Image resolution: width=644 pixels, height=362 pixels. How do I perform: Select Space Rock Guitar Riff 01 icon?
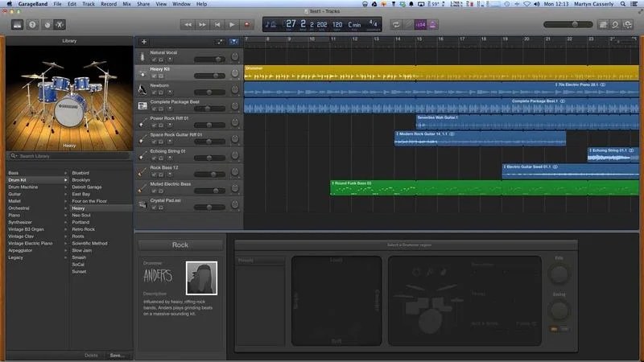(142, 138)
